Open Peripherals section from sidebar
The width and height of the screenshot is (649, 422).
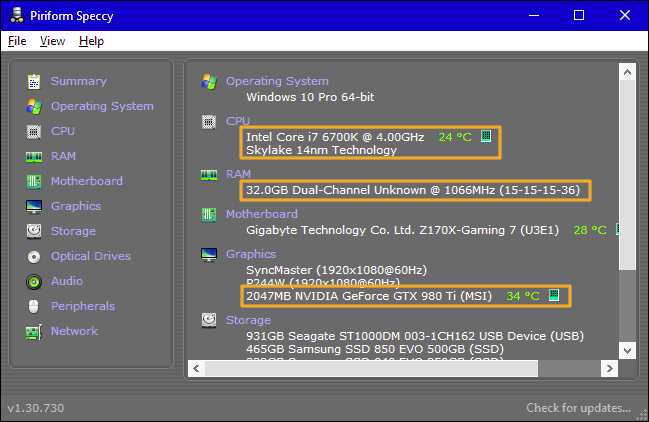[x=83, y=306]
